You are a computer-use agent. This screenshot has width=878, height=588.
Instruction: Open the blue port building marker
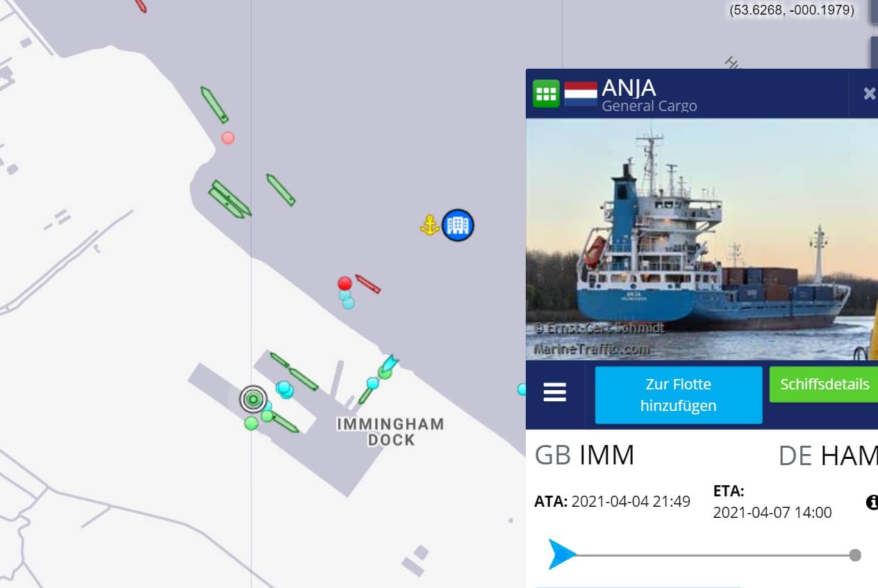[x=458, y=225]
